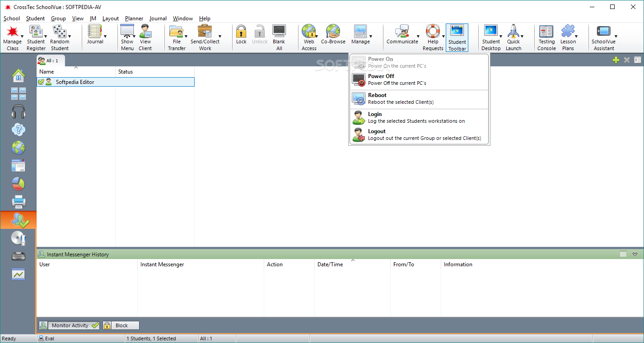Click the green plus add group icon
The image size is (644, 343).
(616, 60)
